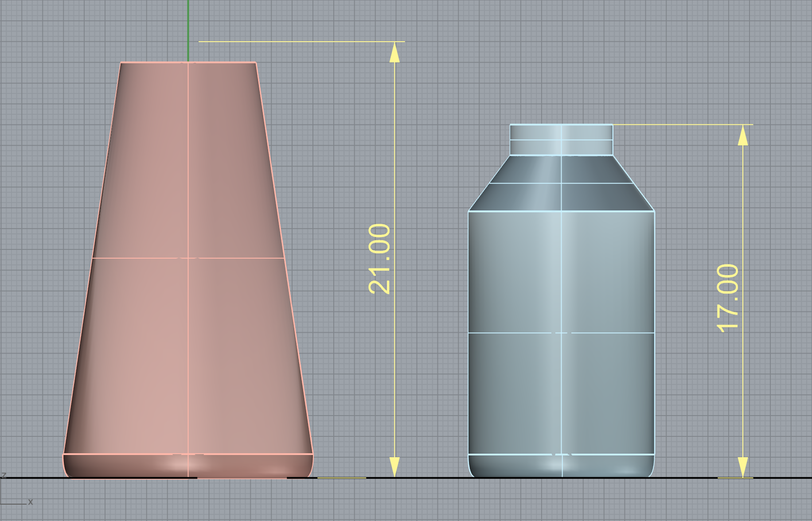Click the blue bottle's neck cap
The image size is (812, 521).
561,140
